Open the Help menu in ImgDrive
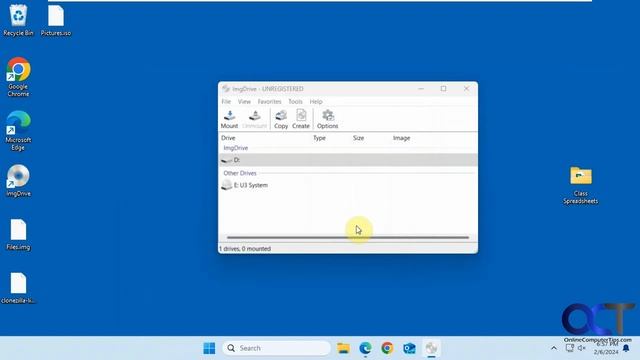This screenshot has width=640, height=360. click(316, 101)
